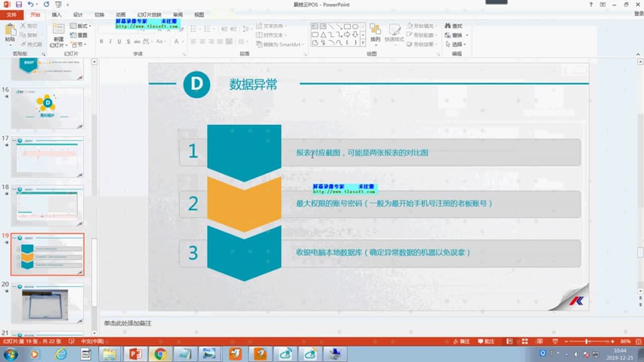
Task: Select the oval shape in shapes gallery
Action: pyautogui.click(x=355, y=27)
